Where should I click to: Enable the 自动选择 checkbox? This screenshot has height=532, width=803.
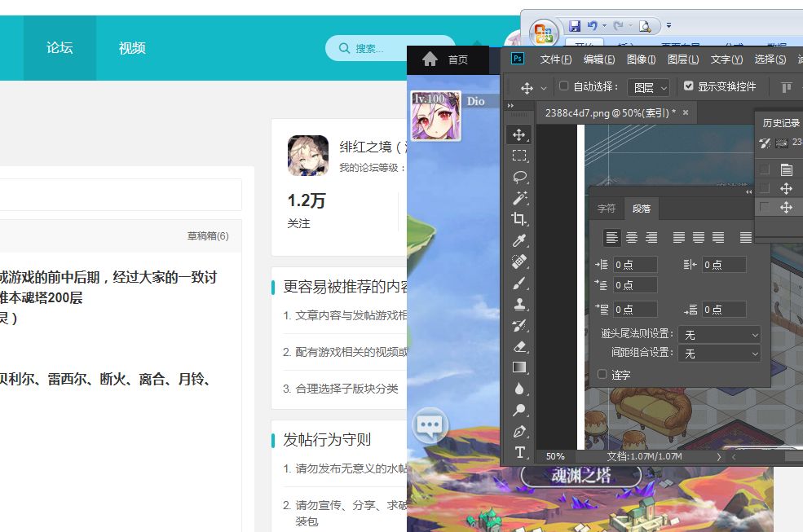coord(564,86)
